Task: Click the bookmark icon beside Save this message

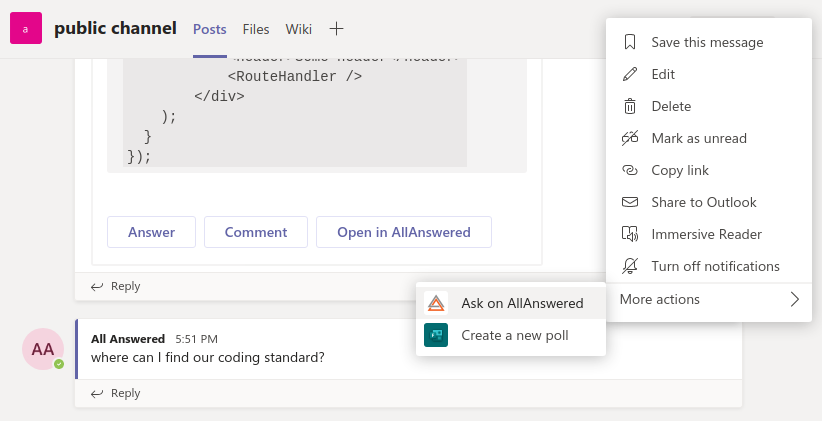Action: click(630, 42)
